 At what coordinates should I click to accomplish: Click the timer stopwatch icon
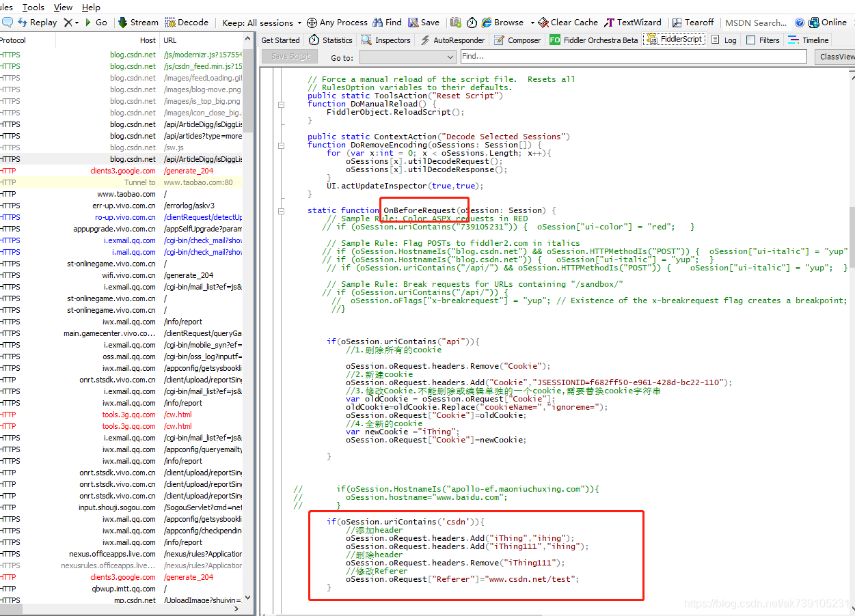(472, 23)
